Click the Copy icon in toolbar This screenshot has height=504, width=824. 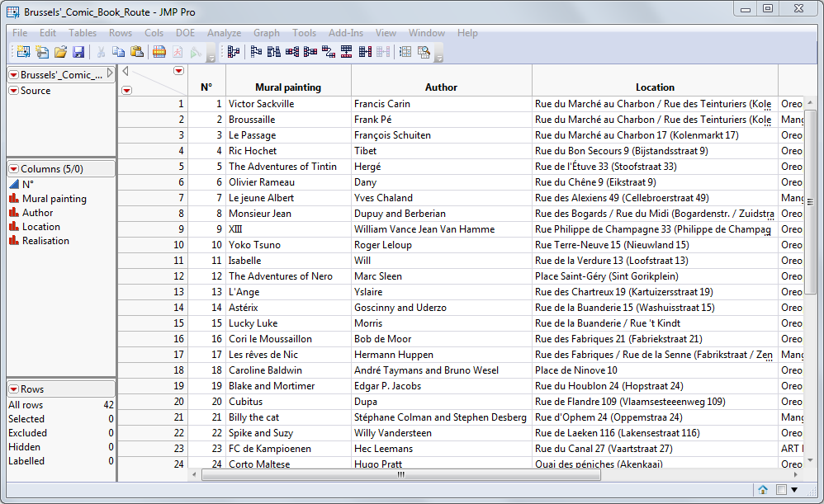pos(119,51)
